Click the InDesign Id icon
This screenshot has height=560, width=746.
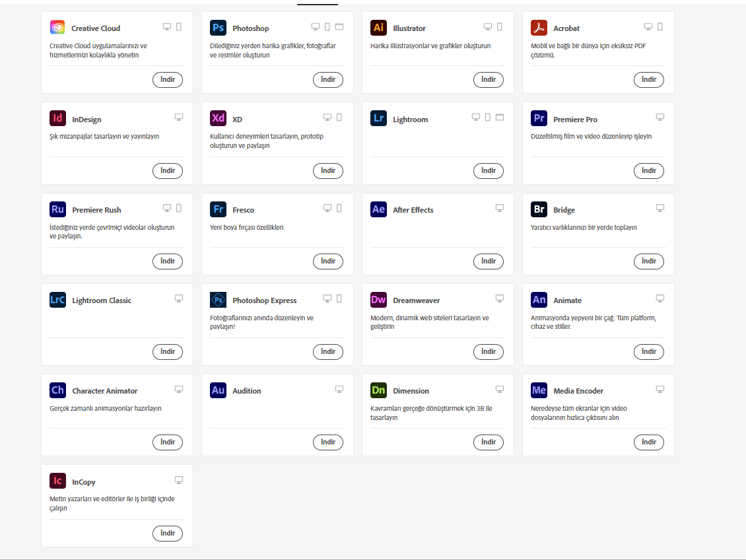[x=57, y=118]
